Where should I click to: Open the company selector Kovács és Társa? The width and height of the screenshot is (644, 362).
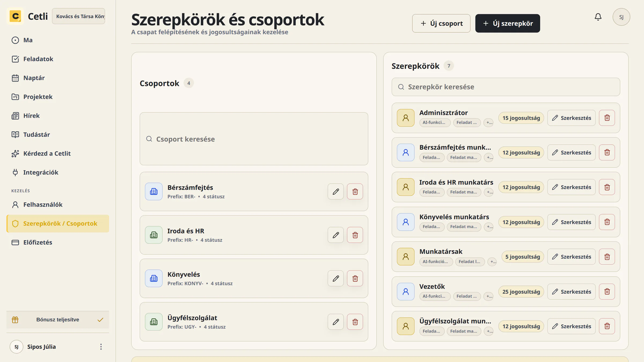click(79, 16)
